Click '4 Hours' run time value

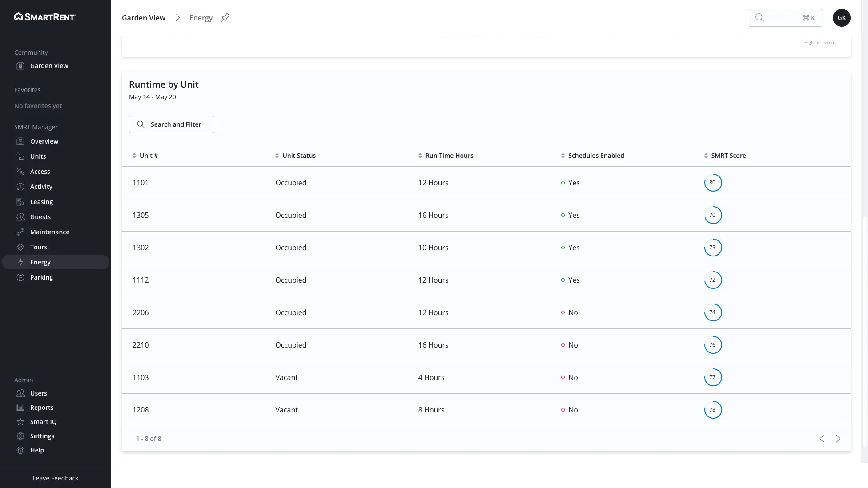click(x=431, y=377)
